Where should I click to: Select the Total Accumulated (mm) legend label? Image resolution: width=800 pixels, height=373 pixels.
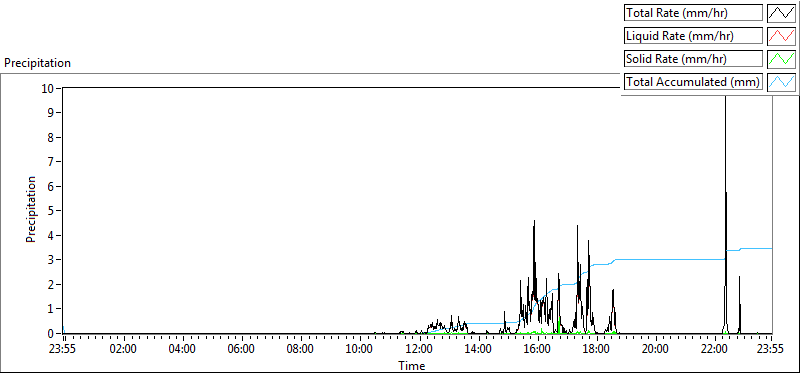(x=692, y=82)
